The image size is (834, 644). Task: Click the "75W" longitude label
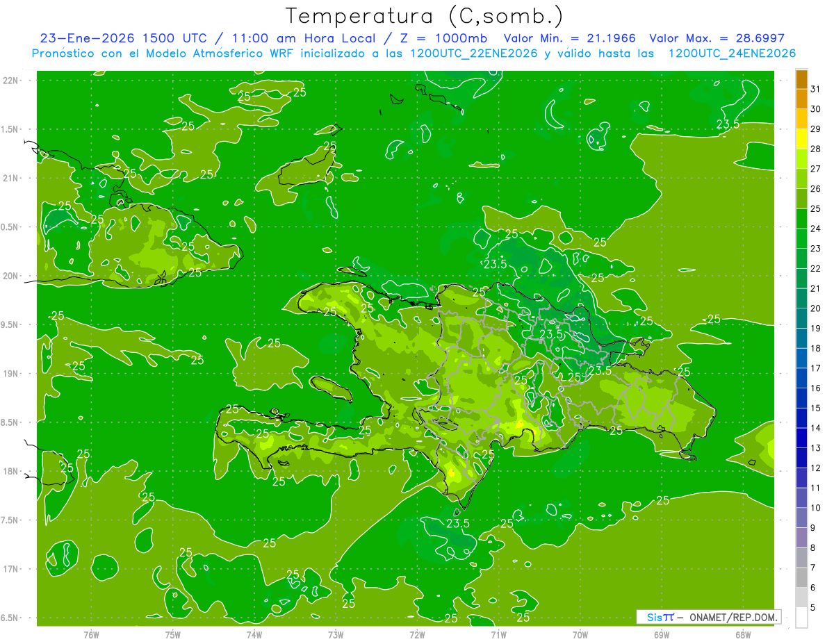pos(172,634)
